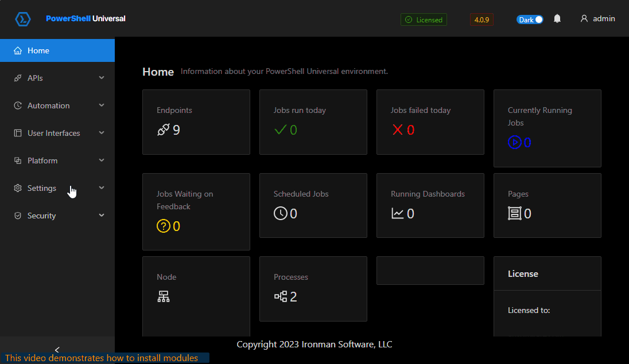Viewport: 629px width, 364px height.
Task: Click the 'Licensed to:' label
Action: click(x=529, y=310)
